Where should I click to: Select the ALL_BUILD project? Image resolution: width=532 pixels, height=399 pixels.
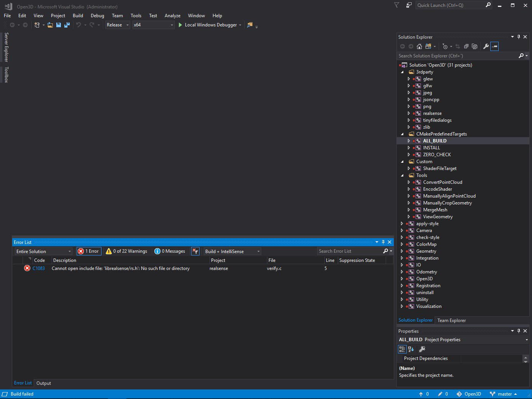coord(435,141)
